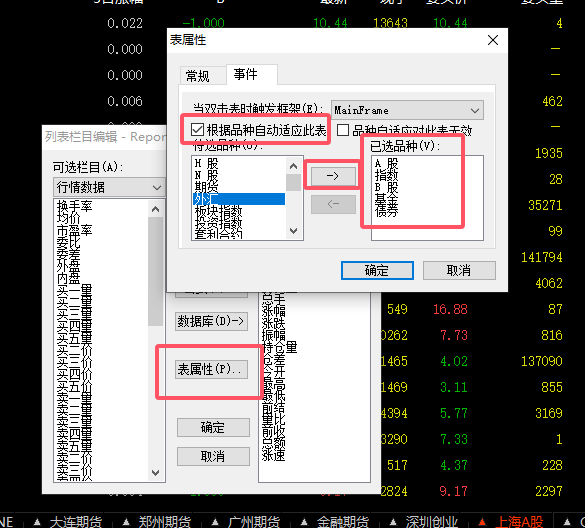
Task: Click triangle icon beside 广州期货 tab
Action: pyautogui.click(x=215, y=522)
